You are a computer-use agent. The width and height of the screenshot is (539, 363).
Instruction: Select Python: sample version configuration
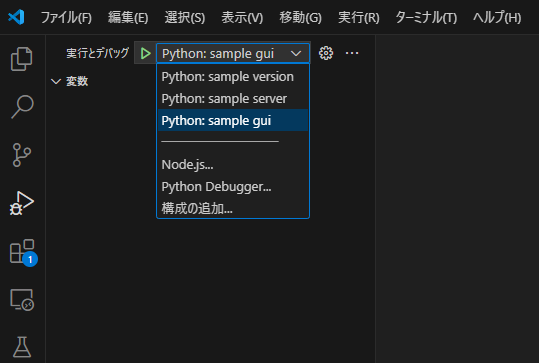click(233, 77)
